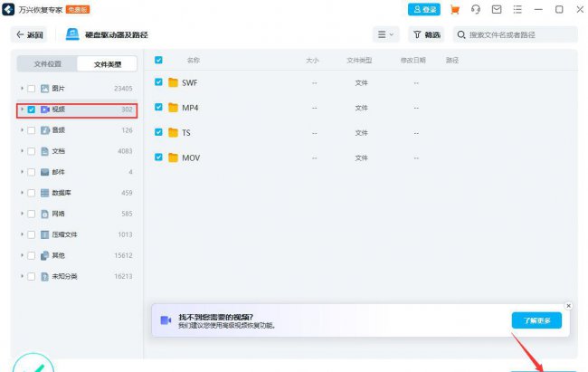Uncheck the SWF folder checkbox
The width and height of the screenshot is (588, 372).
(158, 81)
